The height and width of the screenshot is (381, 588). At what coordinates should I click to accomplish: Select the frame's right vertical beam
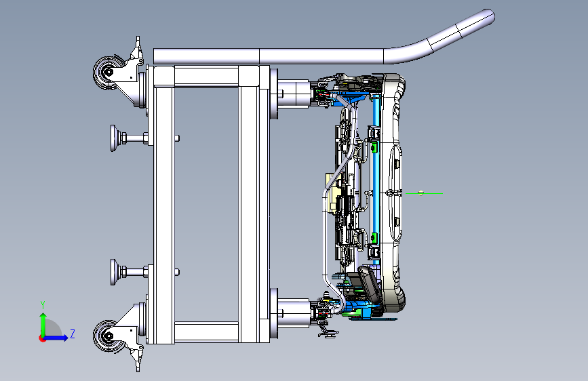[249, 204]
